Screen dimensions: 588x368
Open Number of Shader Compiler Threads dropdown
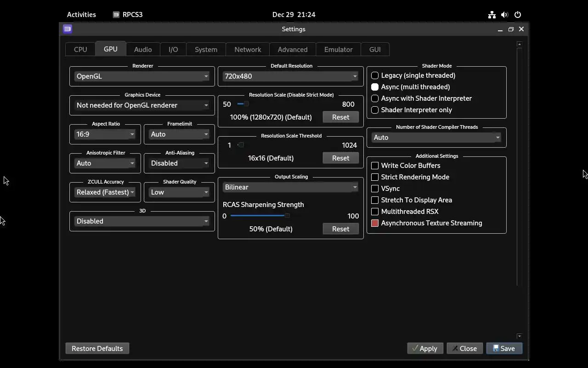[x=436, y=138]
